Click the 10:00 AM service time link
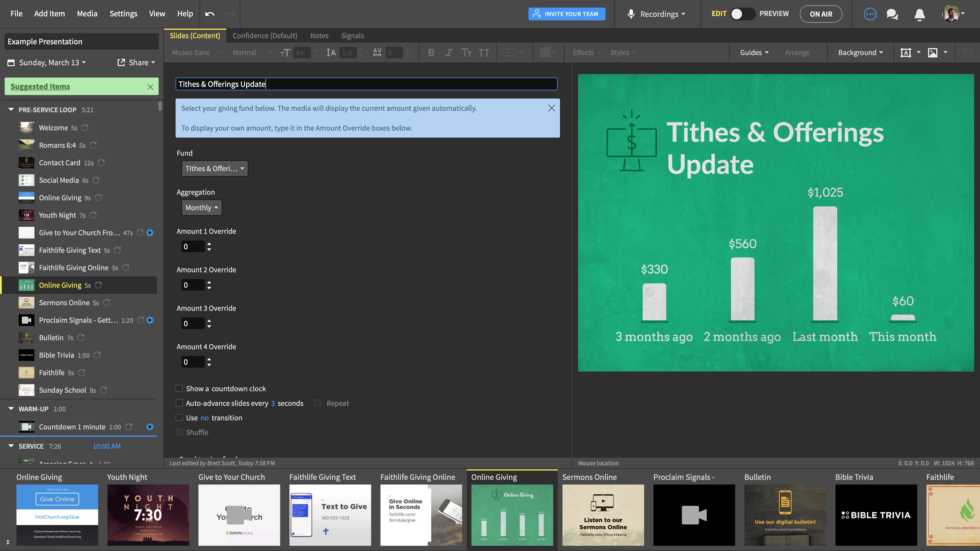 (106, 446)
